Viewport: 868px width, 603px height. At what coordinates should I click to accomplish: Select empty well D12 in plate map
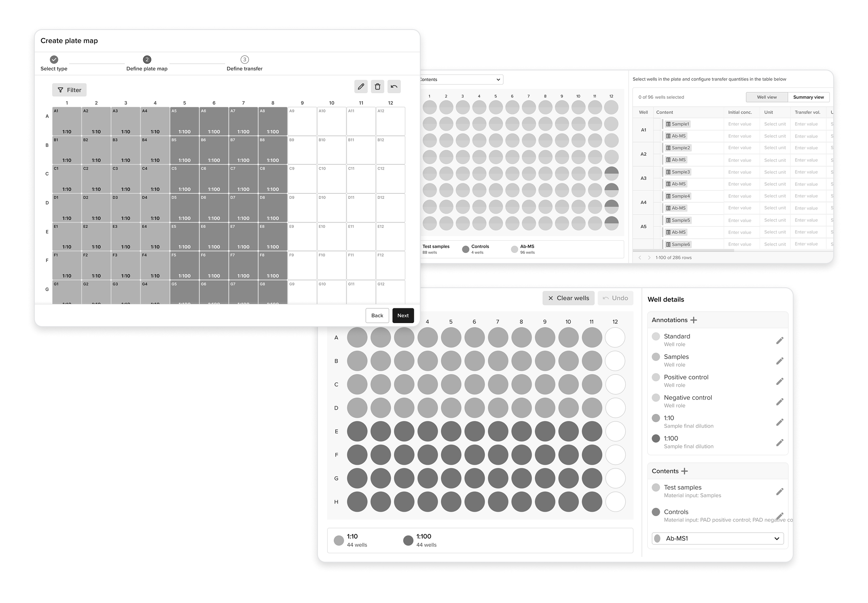(390, 208)
